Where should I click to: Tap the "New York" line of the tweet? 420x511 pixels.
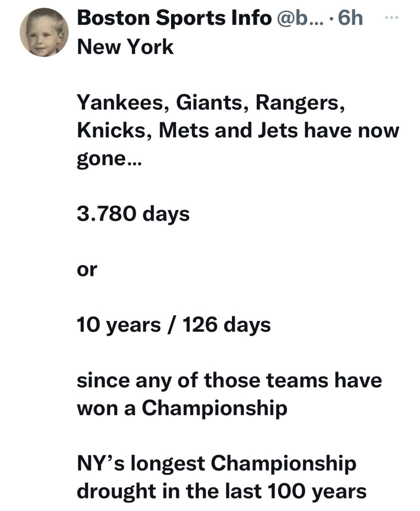[x=125, y=47]
